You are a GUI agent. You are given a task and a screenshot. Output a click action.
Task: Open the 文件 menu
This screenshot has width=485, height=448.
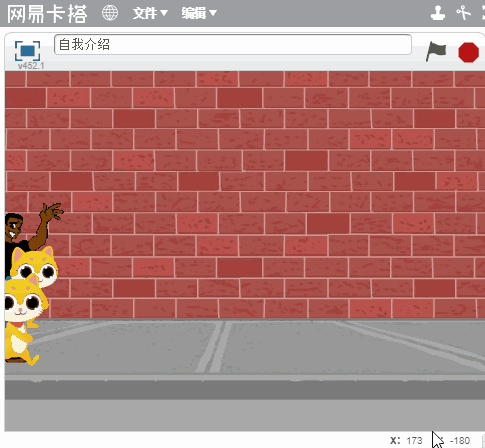coord(150,13)
